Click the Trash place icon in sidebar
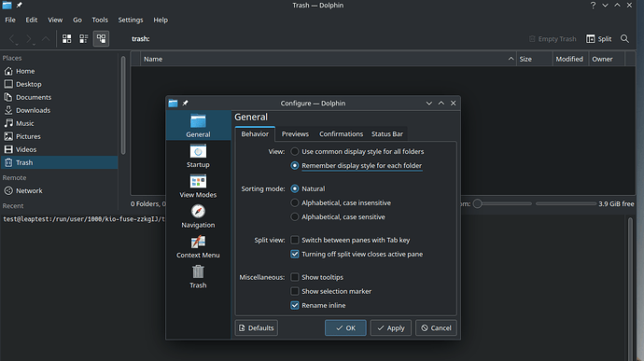This screenshot has width=644, height=361. click(x=8, y=162)
